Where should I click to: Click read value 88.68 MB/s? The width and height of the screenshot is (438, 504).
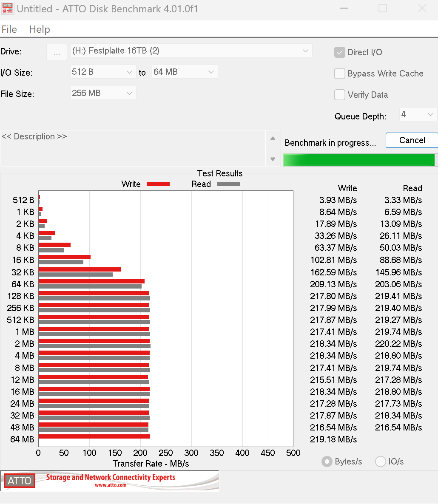[x=401, y=260]
